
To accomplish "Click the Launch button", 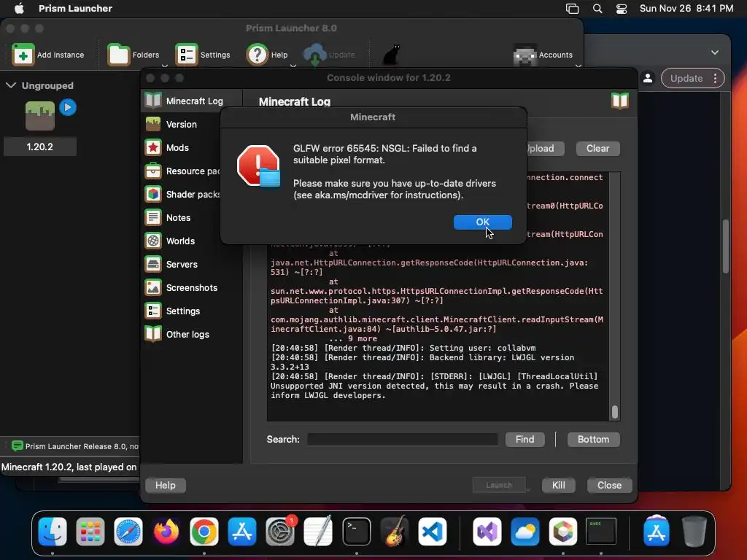I will 499,485.
